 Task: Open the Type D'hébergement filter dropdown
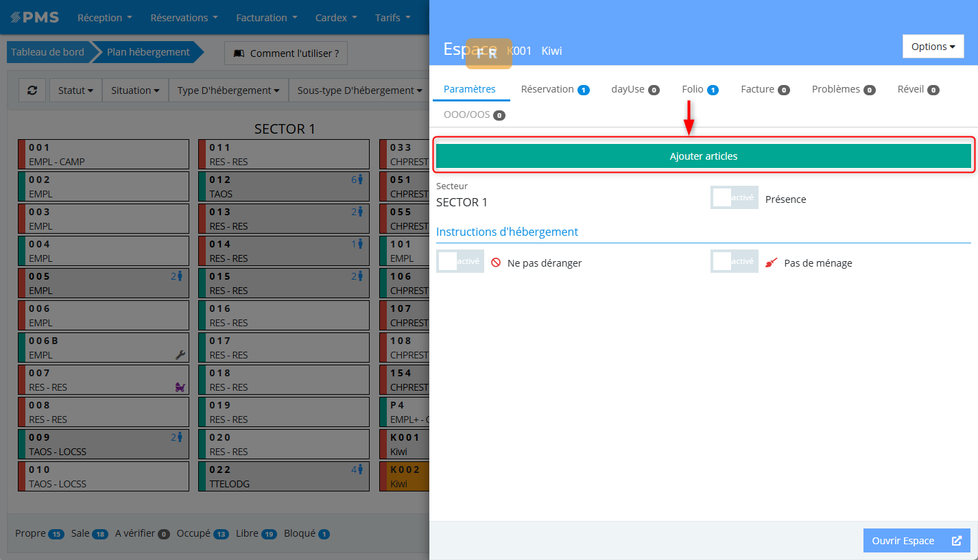click(x=228, y=90)
